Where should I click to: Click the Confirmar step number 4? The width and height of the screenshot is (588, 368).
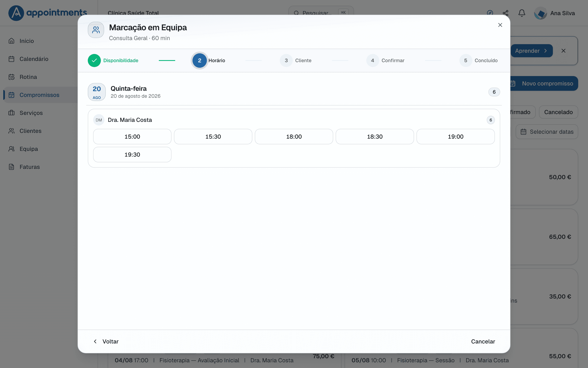click(x=372, y=60)
